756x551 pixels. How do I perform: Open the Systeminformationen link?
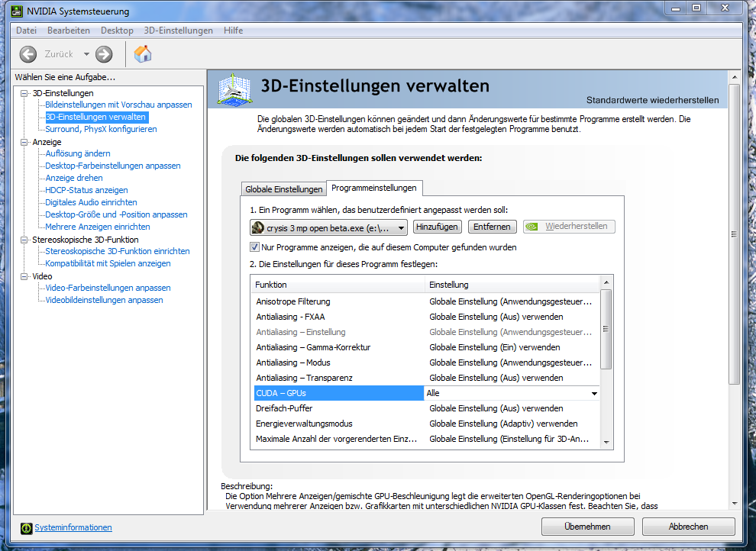click(73, 527)
